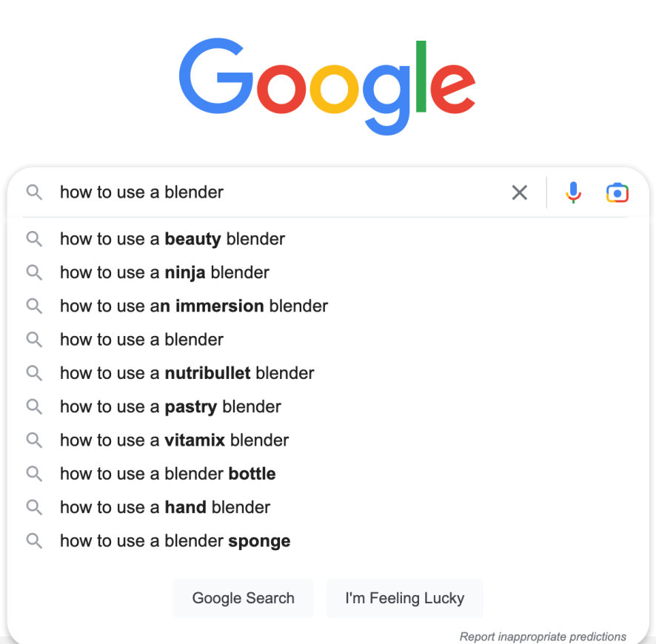Screen dimensions: 656x644
Task: Open Report inappropriate predictions link
Action: coord(543,637)
